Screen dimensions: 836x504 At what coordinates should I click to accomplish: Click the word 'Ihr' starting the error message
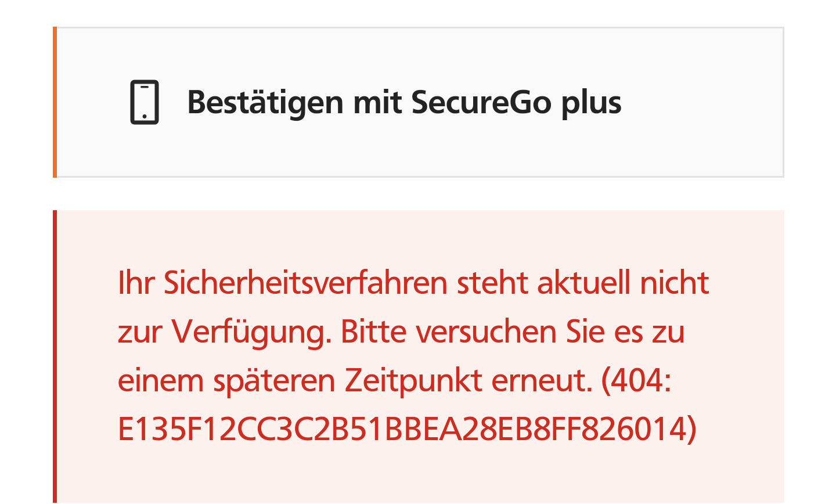tap(136, 283)
